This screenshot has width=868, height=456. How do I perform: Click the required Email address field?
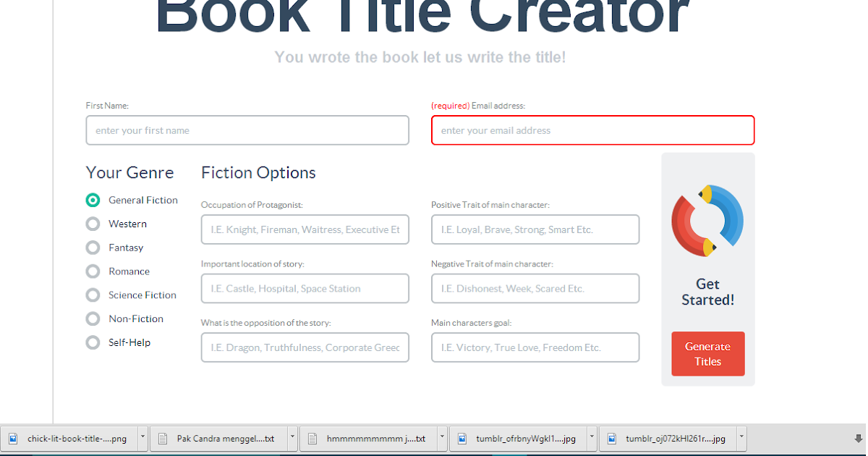(593, 130)
